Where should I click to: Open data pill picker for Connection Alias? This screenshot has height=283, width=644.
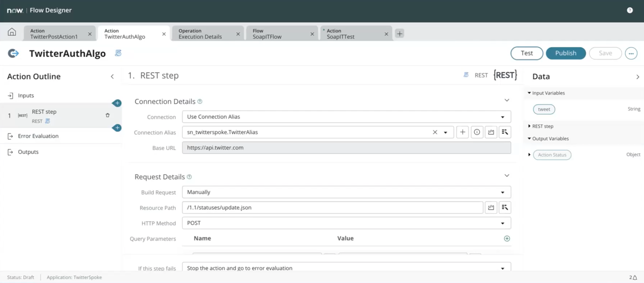[505, 132]
